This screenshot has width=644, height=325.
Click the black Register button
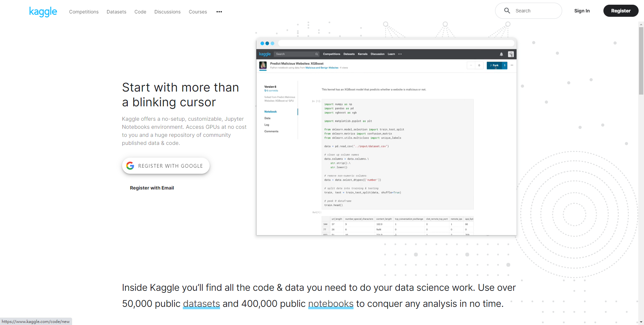(621, 11)
